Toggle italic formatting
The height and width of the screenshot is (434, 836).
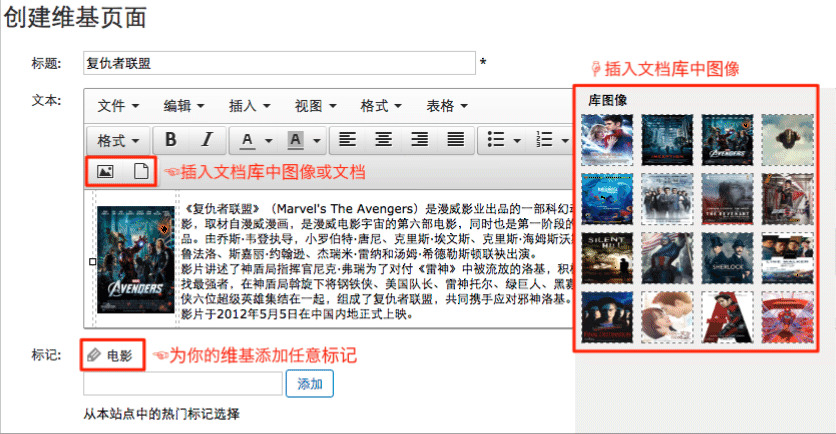point(207,140)
